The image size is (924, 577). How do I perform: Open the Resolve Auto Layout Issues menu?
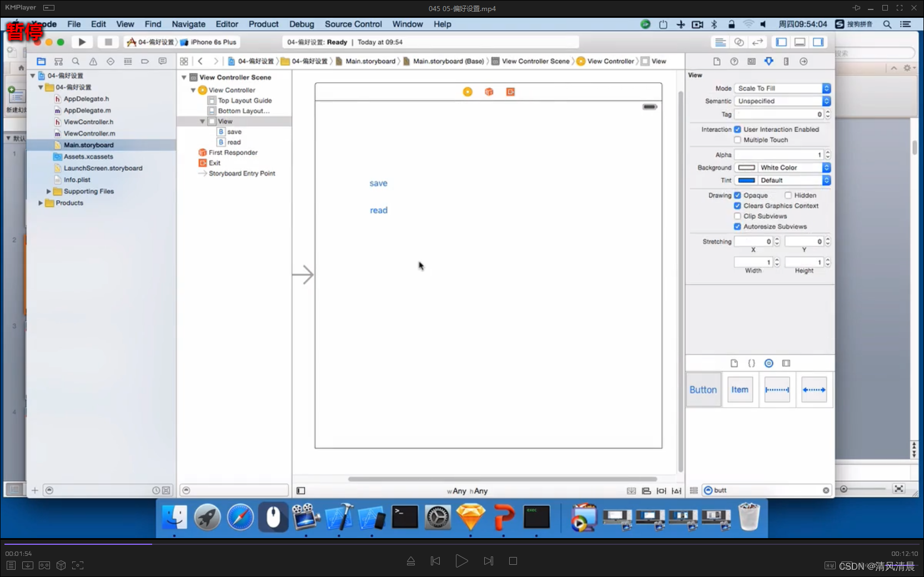(x=676, y=491)
